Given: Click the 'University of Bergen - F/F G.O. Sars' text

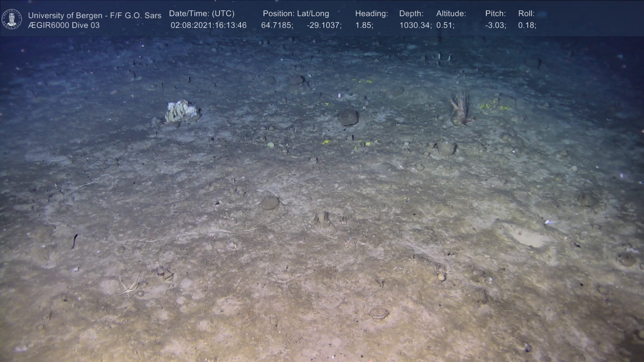Looking at the screenshot, I should [x=95, y=15].
